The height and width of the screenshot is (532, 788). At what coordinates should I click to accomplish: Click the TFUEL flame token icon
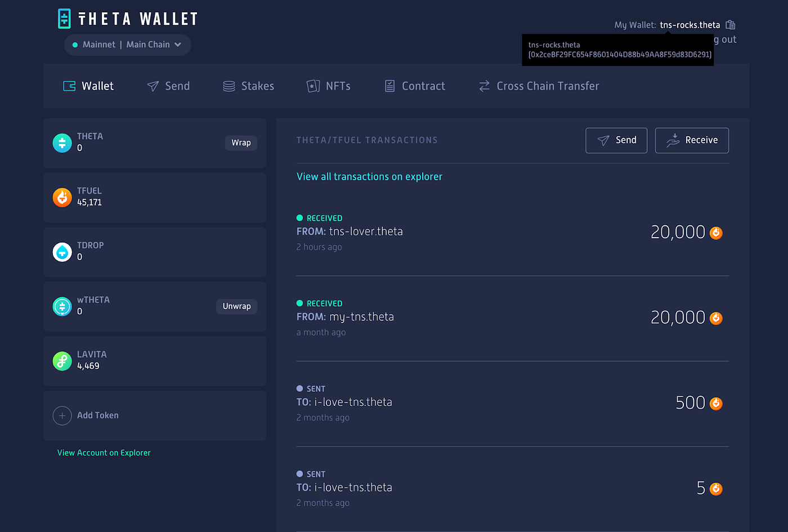pos(62,197)
